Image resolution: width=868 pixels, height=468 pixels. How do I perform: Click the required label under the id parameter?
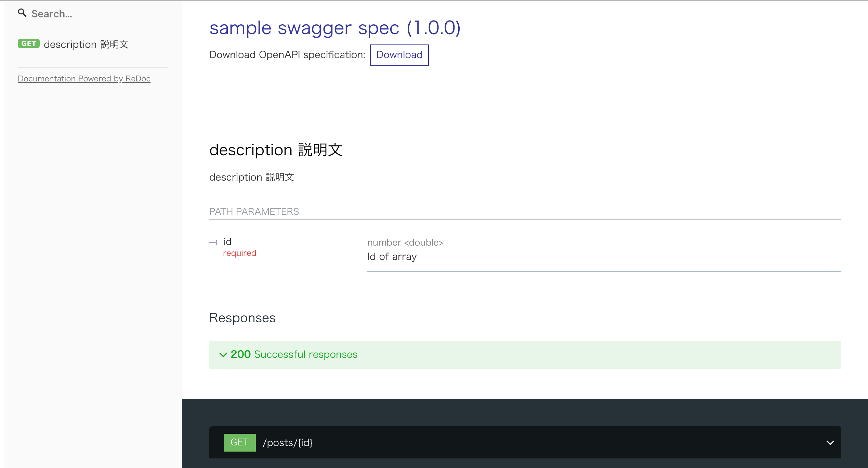[239, 253]
